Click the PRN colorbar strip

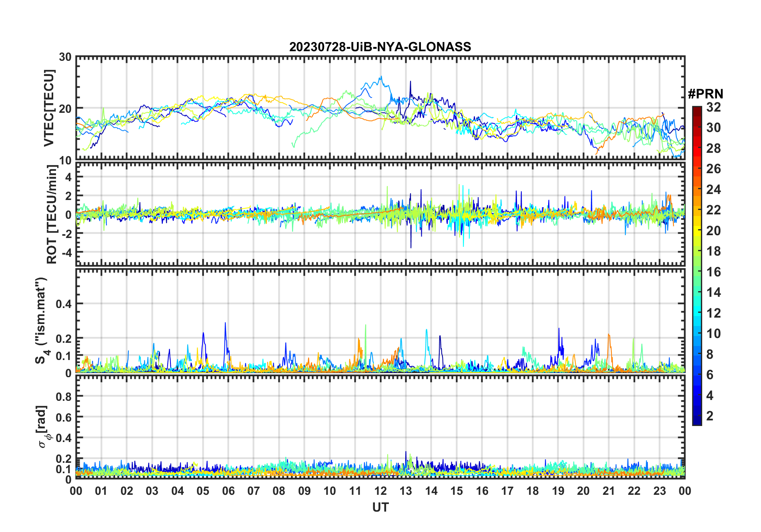pyautogui.click(x=697, y=266)
